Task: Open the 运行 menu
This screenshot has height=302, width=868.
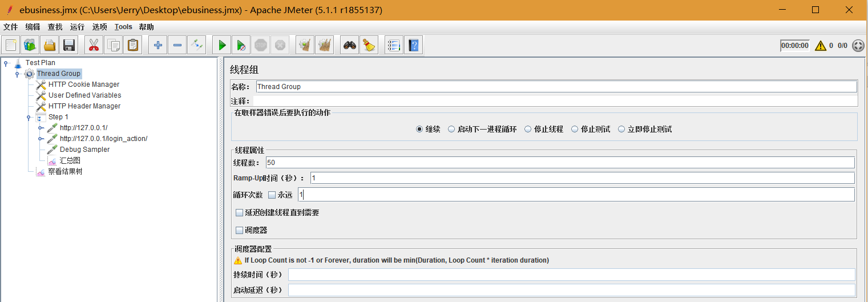Action: click(x=77, y=27)
